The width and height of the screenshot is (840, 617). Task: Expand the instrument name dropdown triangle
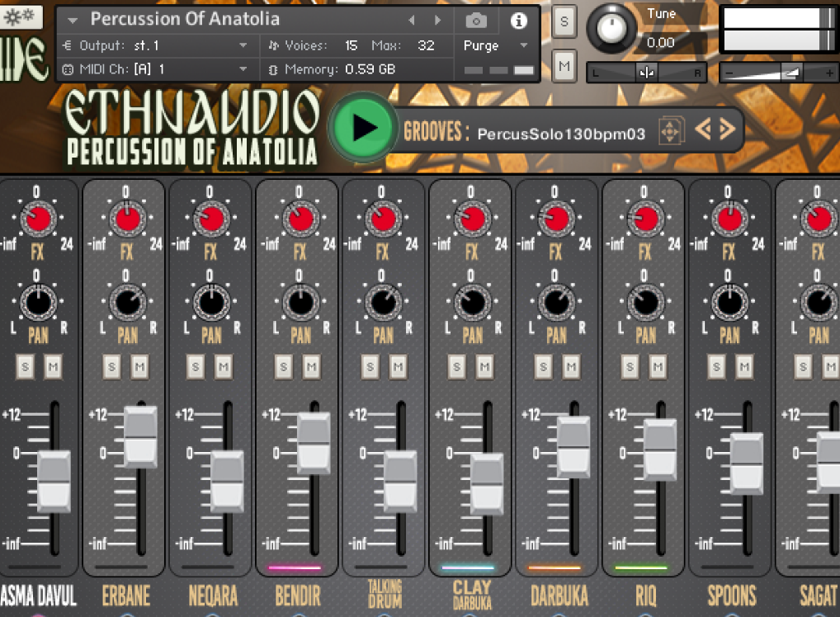click(73, 21)
